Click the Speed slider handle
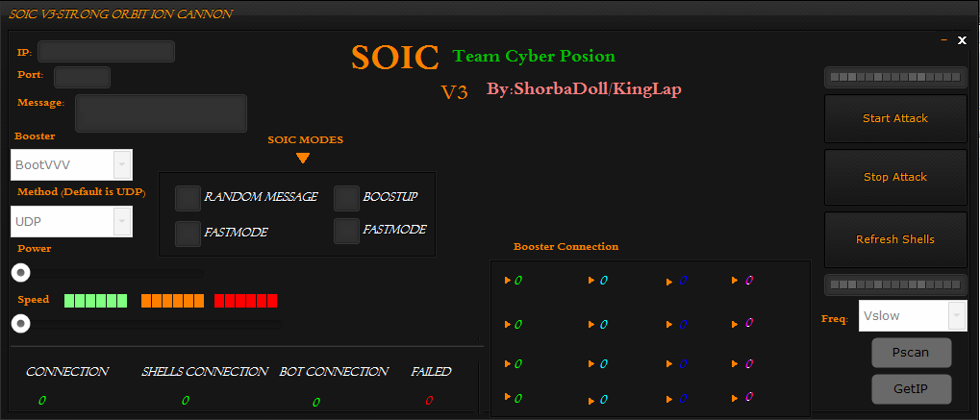Screen dimensions: 980x420 20,323
